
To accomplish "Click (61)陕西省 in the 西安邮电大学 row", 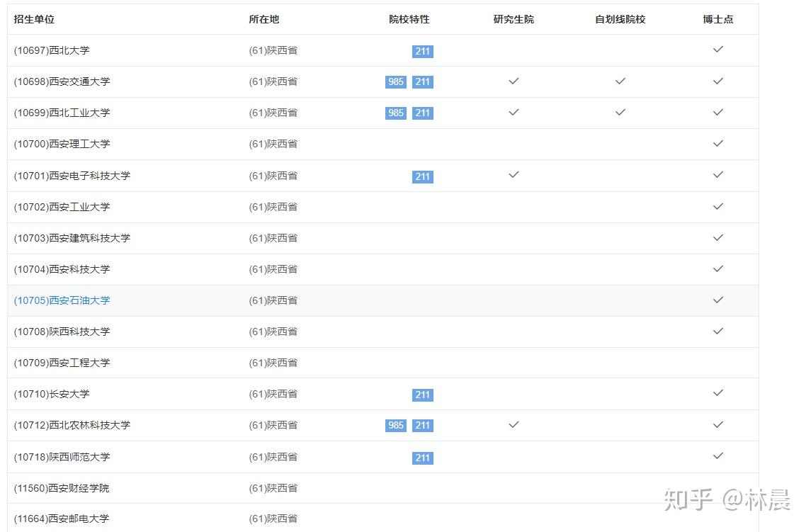I will 273,519.
